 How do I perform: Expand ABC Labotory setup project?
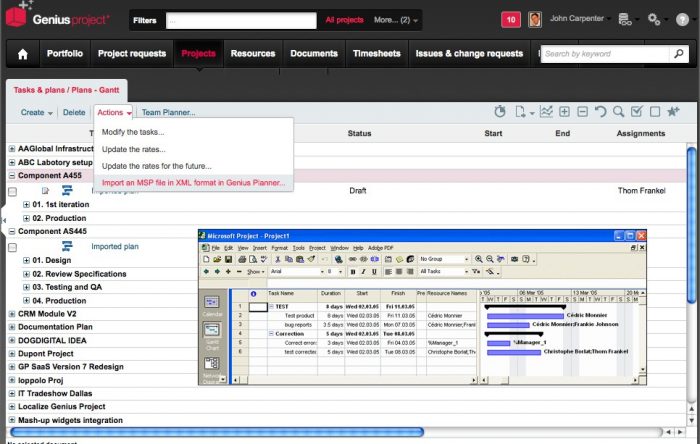(x=12, y=162)
